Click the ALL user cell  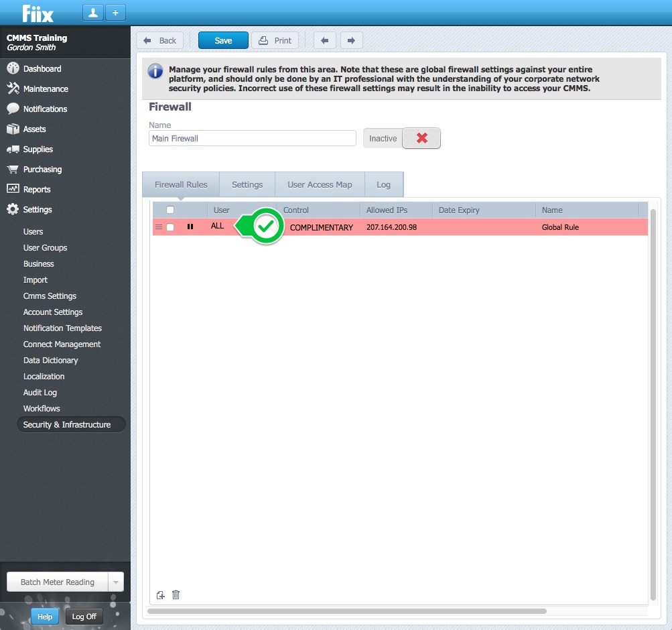[x=217, y=226]
